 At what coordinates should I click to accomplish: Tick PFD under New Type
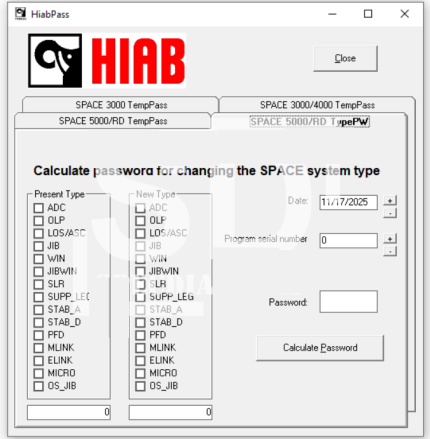click(140, 335)
